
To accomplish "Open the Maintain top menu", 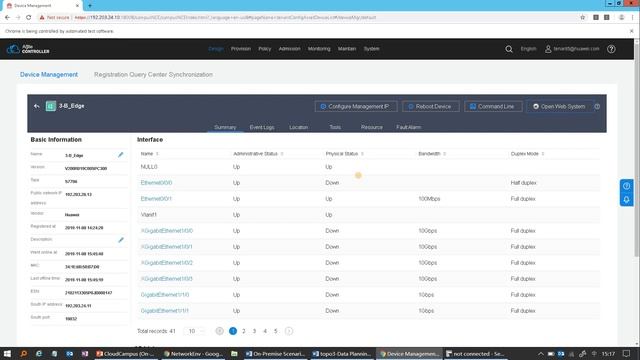I will [x=347, y=49].
